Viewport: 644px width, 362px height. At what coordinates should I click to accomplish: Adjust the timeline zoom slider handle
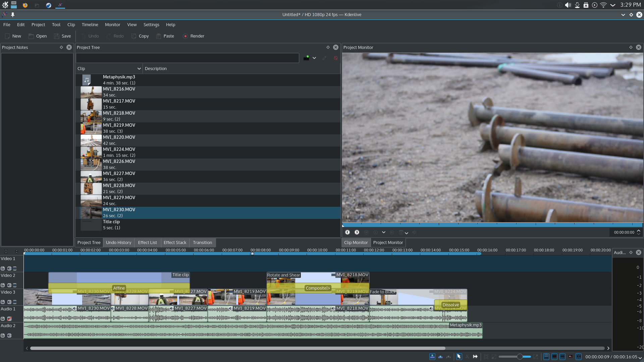pyautogui.click(x=520, y=357)
